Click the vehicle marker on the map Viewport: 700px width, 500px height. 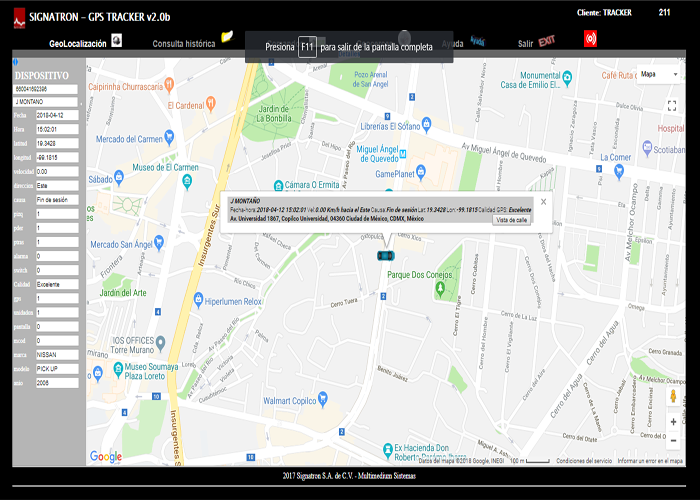pos(384,256)
